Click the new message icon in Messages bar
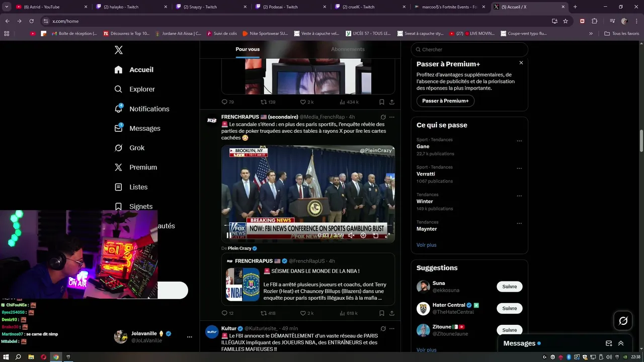The image size is (644, 362). pyautogui.click(x=609, y=343)
